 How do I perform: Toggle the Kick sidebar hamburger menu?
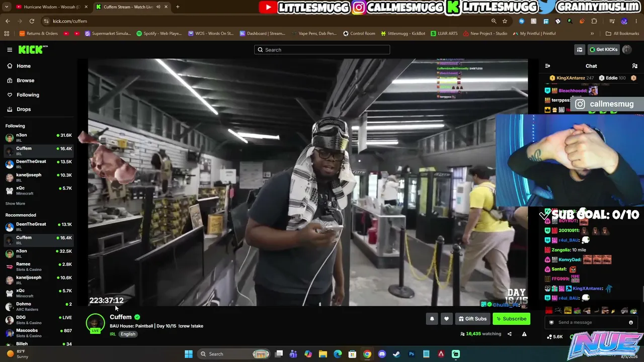tap(10, 50)
